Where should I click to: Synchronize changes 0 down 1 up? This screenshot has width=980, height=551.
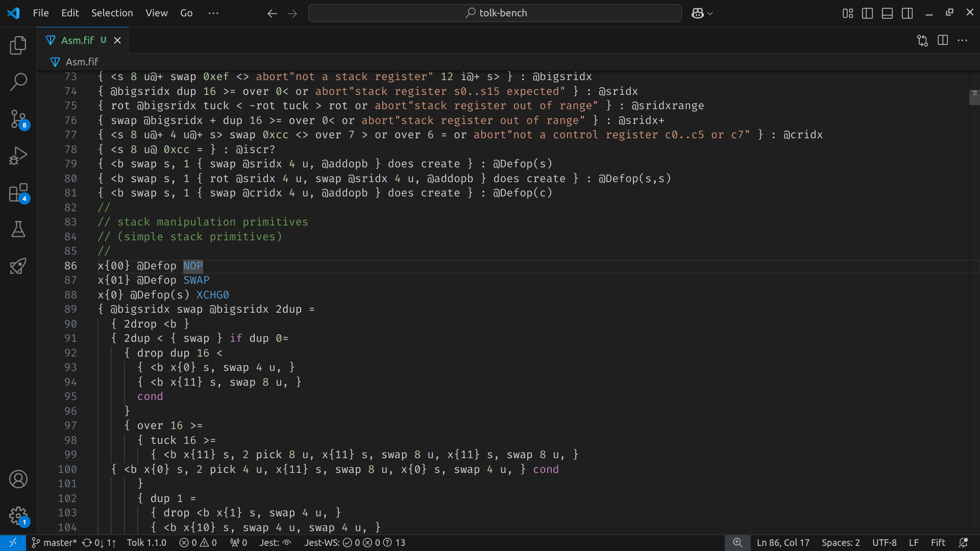(99, 543)
